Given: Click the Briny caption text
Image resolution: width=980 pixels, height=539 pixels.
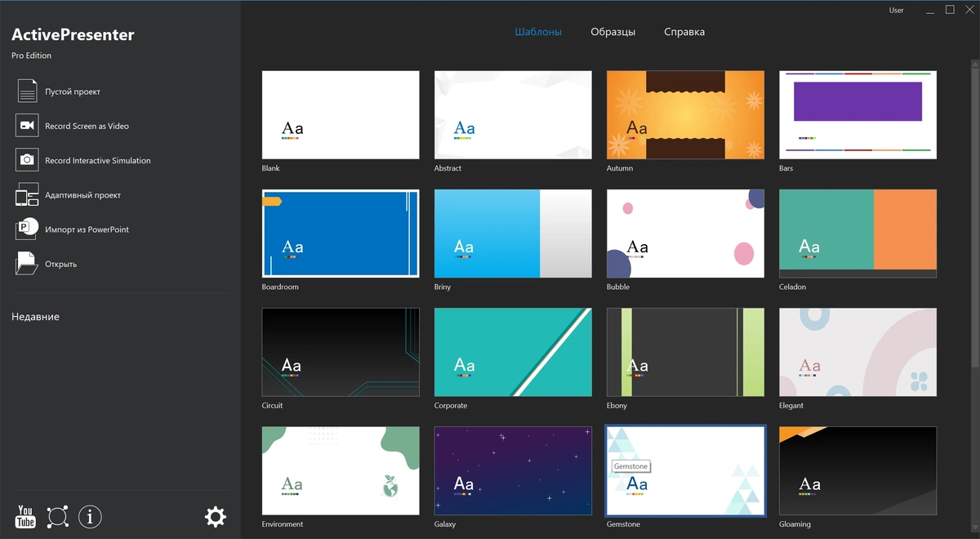Looking at the screenshot, I should tap(443, 287).
